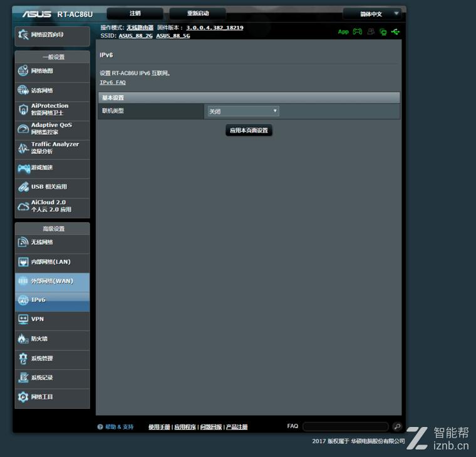
Task: Open the IPv6 FAQ link
Action: pos(113,82)
